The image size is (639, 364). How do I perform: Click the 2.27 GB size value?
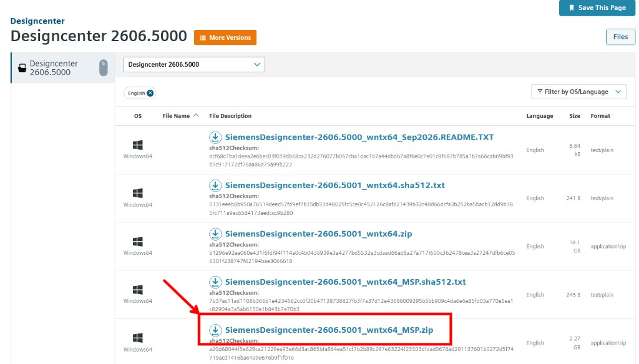pos(575,343)
